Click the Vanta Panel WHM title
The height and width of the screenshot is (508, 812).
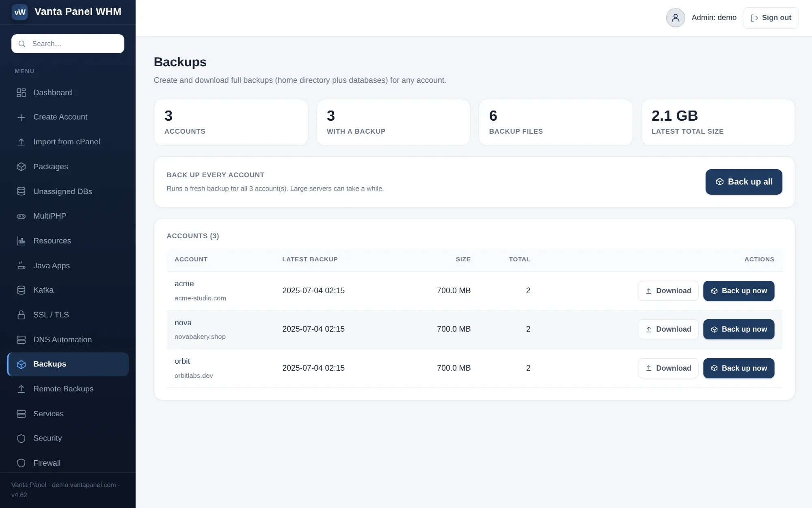(x=78, y=12)
